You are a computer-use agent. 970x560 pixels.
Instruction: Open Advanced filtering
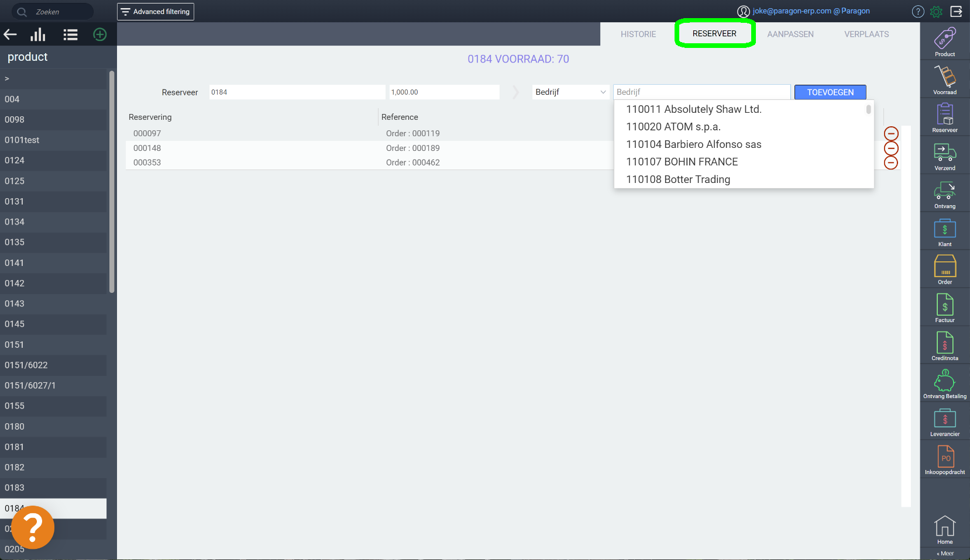(156, 12)
